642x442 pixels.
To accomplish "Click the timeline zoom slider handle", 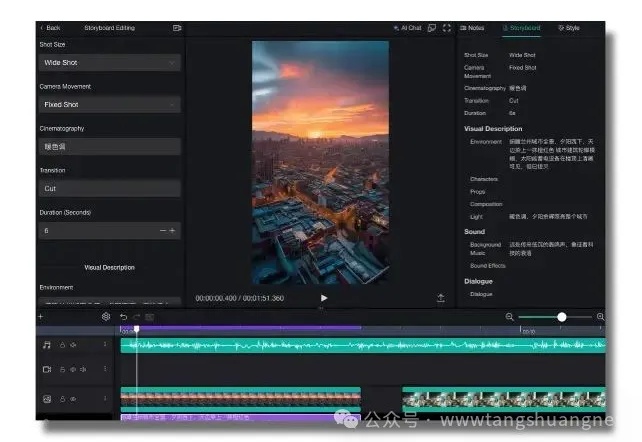I will 562,317.
